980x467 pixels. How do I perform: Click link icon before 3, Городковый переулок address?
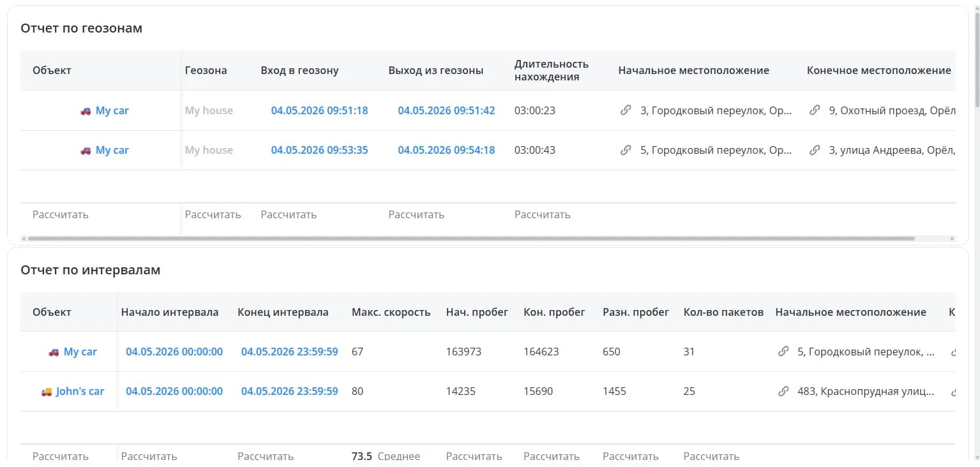626,110
